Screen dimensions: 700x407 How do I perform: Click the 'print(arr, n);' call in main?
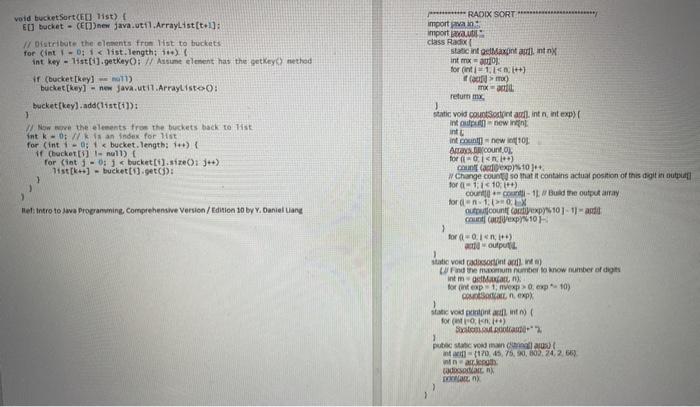pyautogui.click(x=462, y=378)
